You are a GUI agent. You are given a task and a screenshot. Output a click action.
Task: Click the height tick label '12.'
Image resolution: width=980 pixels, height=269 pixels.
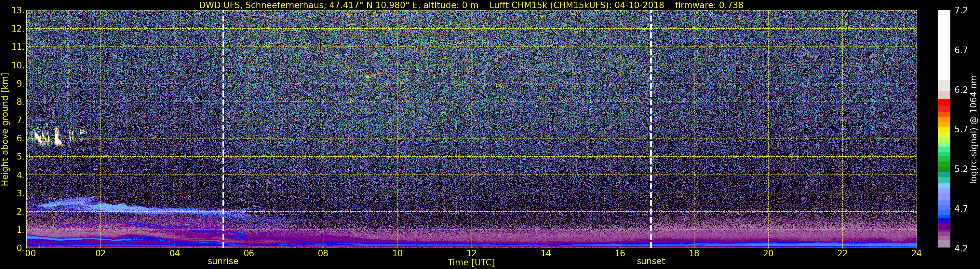[x=18, y=29]
